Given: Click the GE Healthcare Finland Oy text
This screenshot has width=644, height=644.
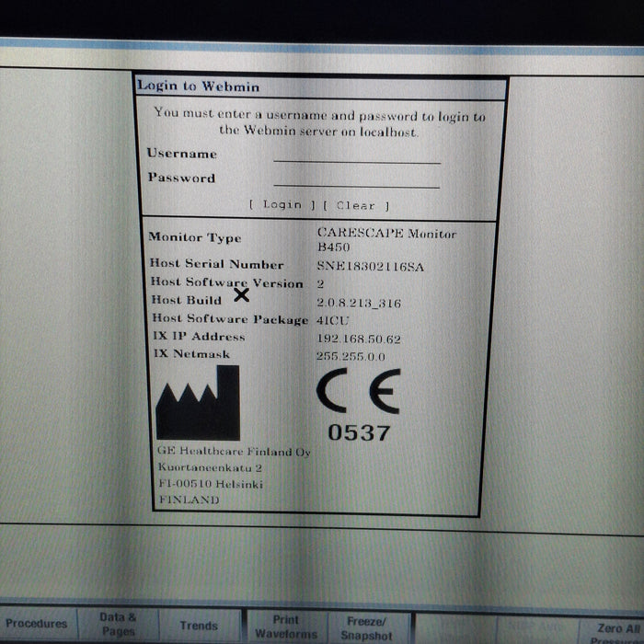Looking at the screenshot, I should pos(234,451).
